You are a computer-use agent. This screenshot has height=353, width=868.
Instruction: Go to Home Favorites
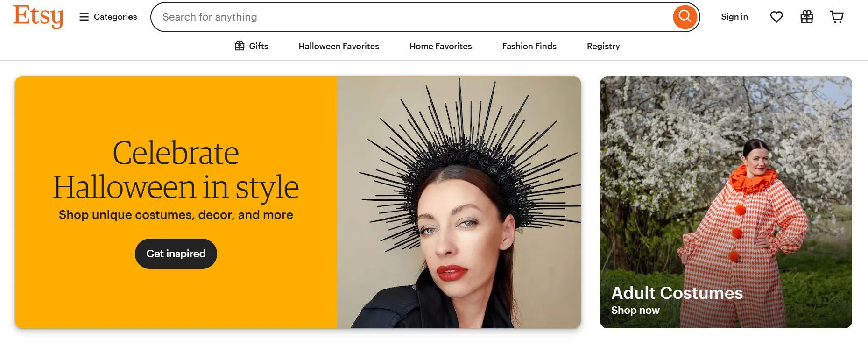point(441,46)
